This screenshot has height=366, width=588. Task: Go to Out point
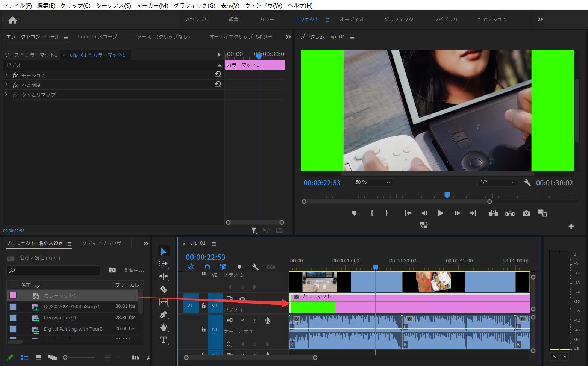tap(473, 213)
